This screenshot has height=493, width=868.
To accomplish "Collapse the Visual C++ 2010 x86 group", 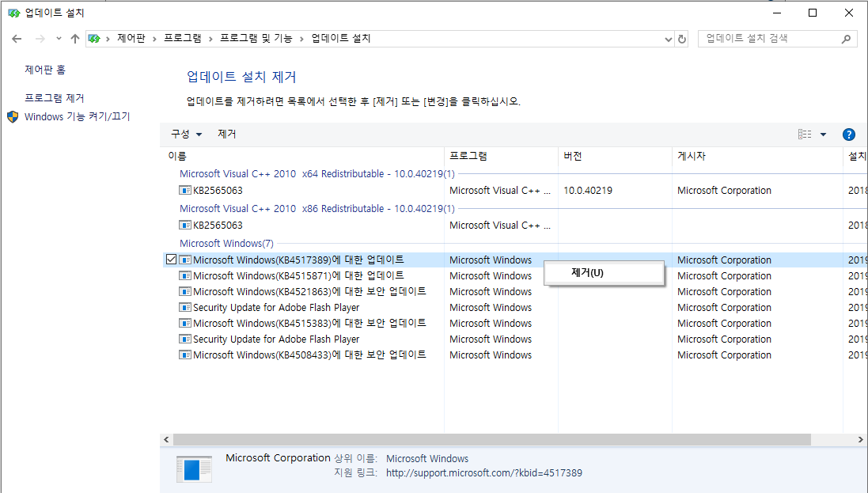I will pyautogui.click(x=317, y=209).
